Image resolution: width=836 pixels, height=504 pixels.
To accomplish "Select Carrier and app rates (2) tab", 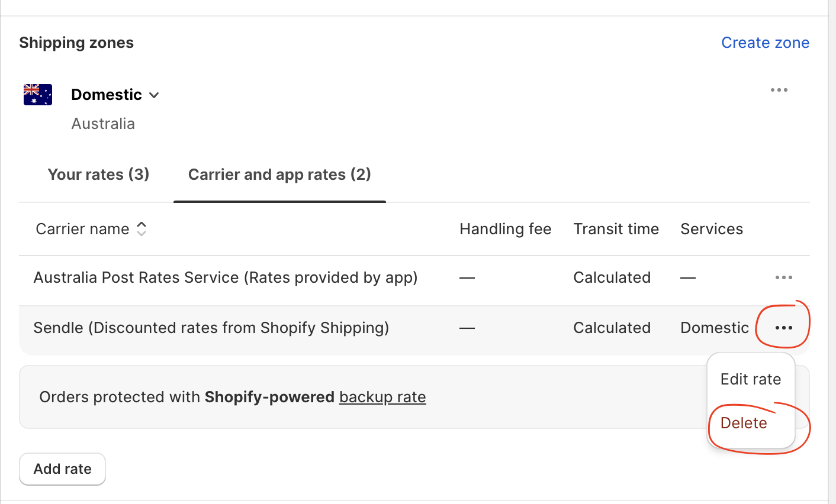I will (279, 175).
